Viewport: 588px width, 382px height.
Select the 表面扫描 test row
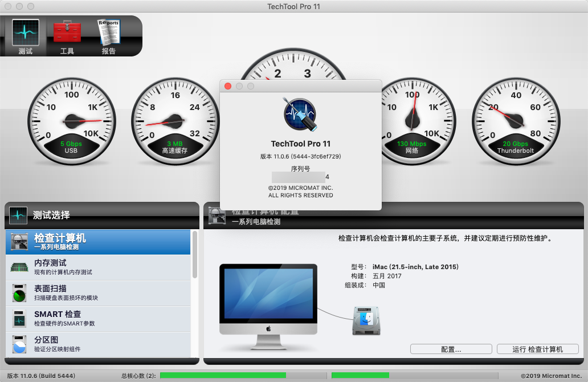pos(98,293)
